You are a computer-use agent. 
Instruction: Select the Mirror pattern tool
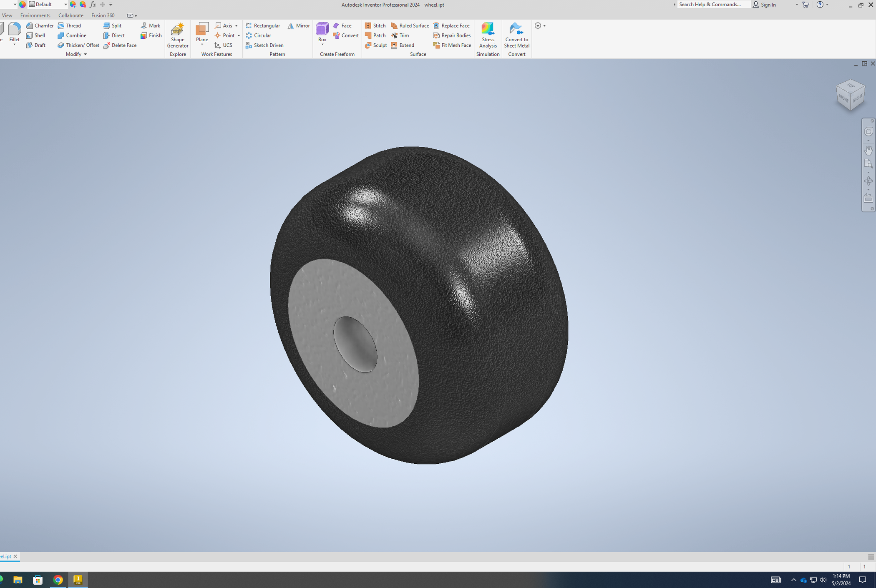point(299,25)
